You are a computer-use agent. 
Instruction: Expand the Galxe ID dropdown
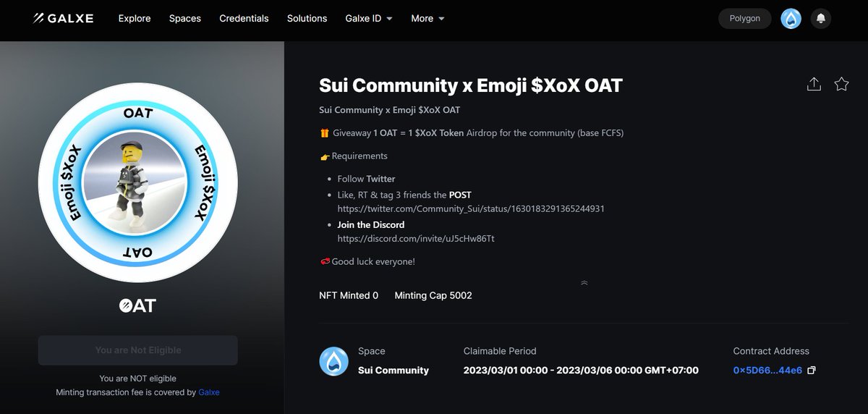point(369,18)
